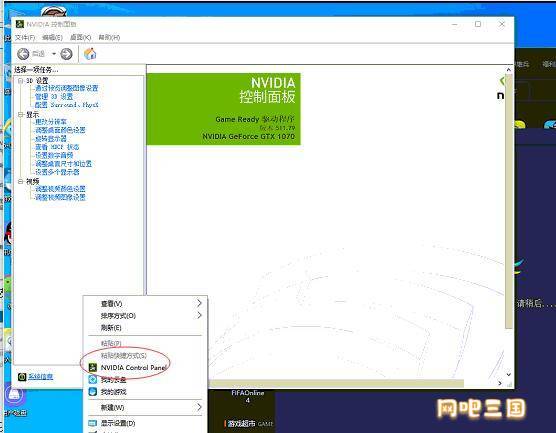Click vertical scrollbar down arrow

[x=508, y=374]
